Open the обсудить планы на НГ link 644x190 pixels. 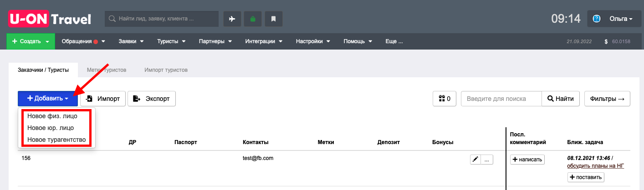(596, 166)
